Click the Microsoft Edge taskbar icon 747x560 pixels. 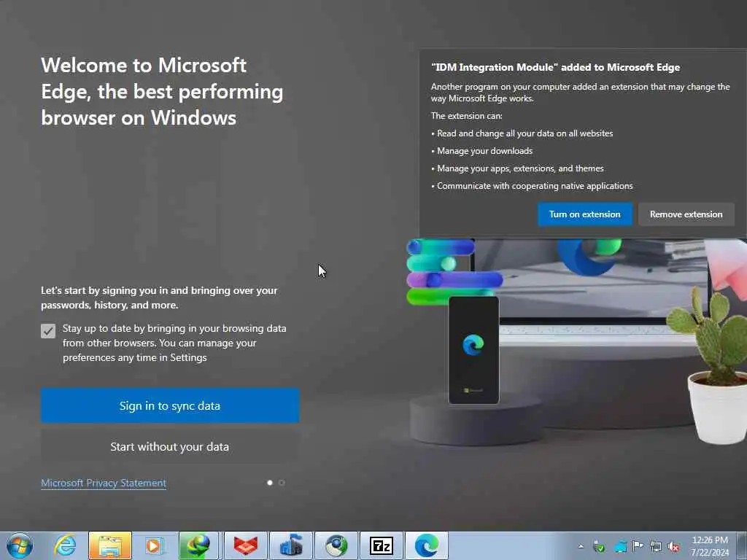pyautogui.click(x=426, y=545)
